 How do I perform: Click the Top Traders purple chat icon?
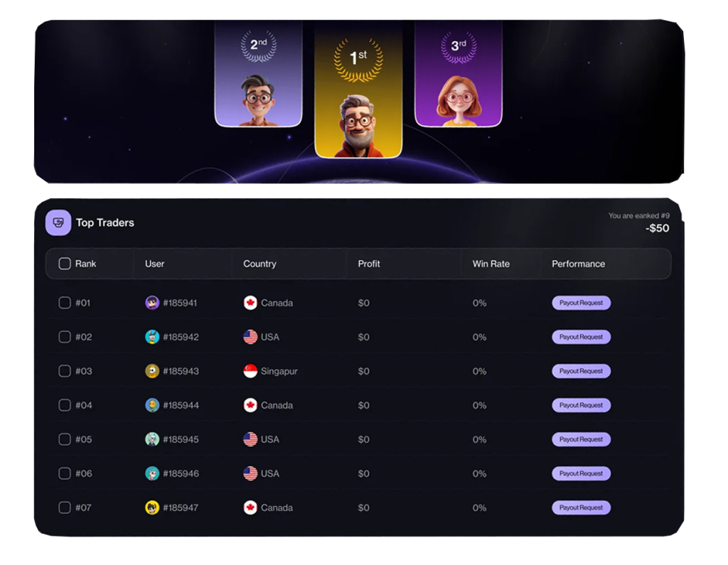click(x=58, y=223)
